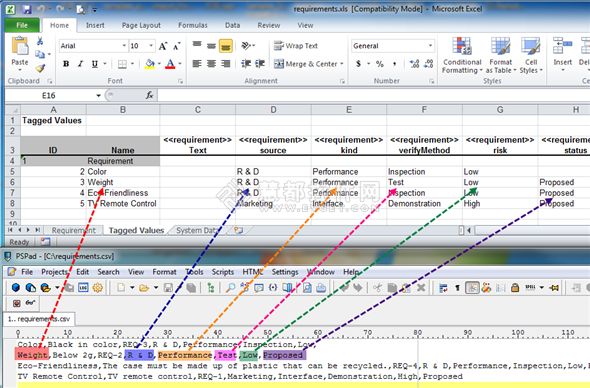Click the Increase Font Size icon
The height and width of the screenshot is (388, 590).
(163, 46)
